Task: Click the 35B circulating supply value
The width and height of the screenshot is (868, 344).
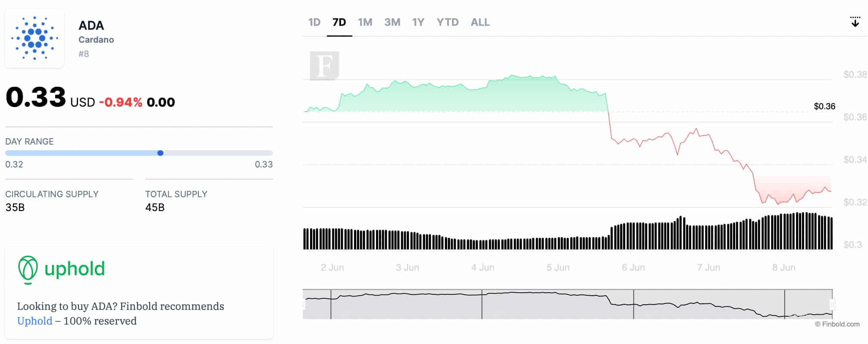Action: 14,208
